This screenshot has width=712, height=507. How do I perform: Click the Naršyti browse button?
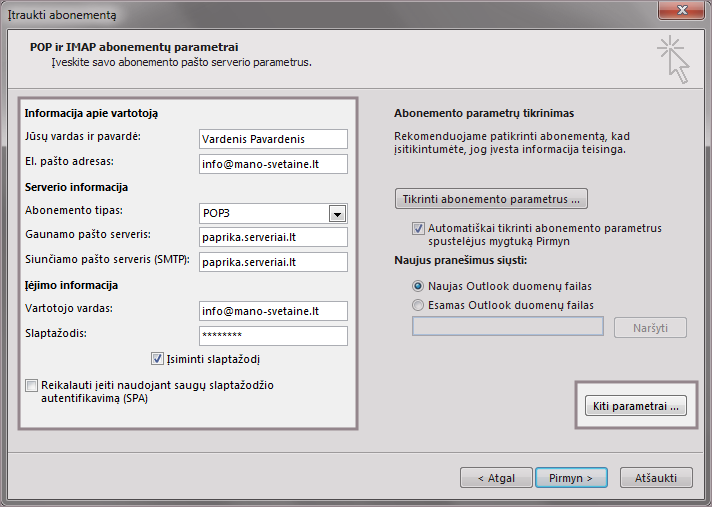coord(658,327)
